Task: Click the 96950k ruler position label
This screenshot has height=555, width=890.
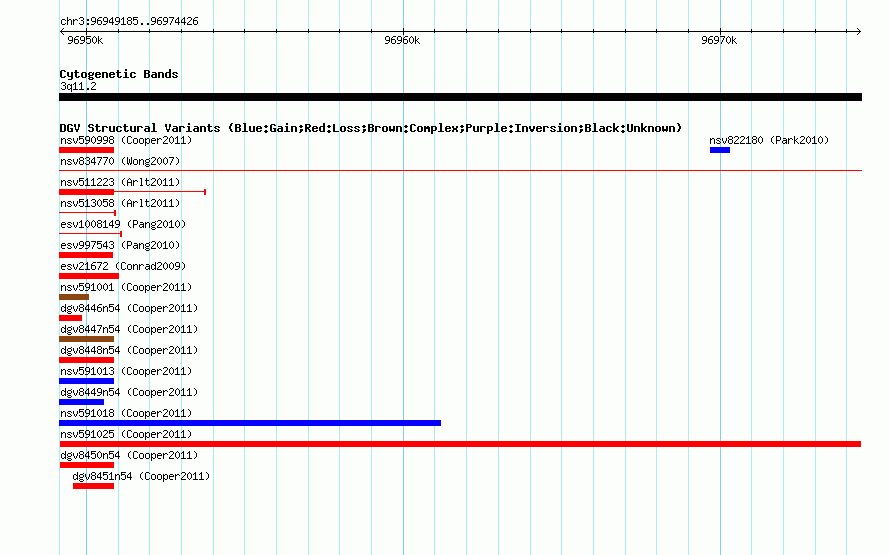Action: click(85, 40)
